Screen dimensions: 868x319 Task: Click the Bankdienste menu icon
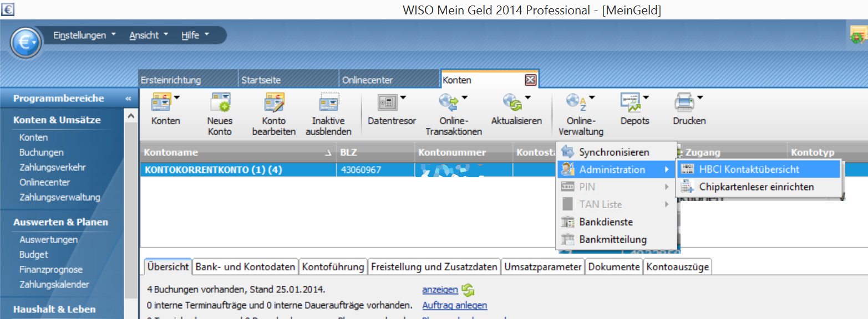pos(567,222)
